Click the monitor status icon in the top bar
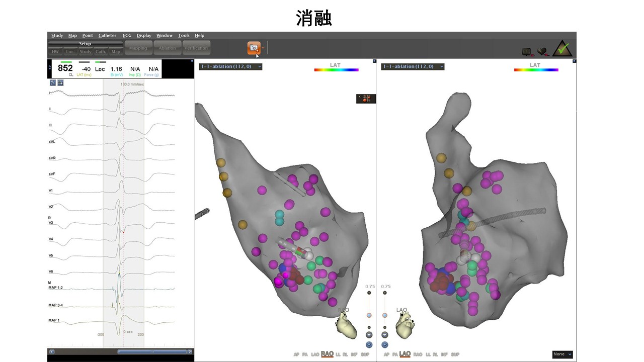This screenshot has height=362, width=644. 527,51
